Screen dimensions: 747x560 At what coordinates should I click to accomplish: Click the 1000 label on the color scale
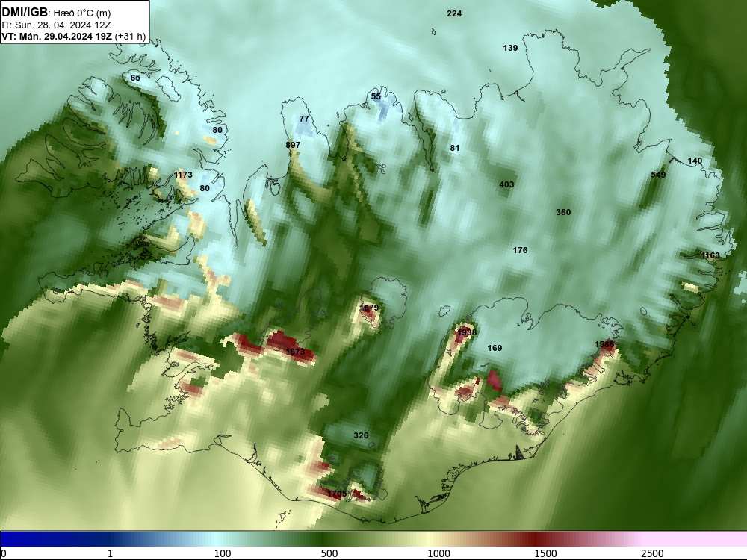click(x=438, y=553)
